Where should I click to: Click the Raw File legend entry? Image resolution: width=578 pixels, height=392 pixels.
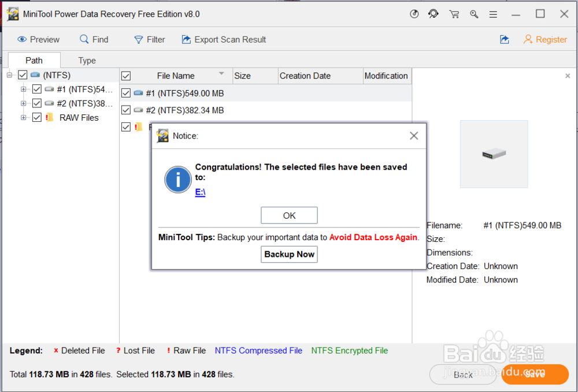click(x=186, y=350)
